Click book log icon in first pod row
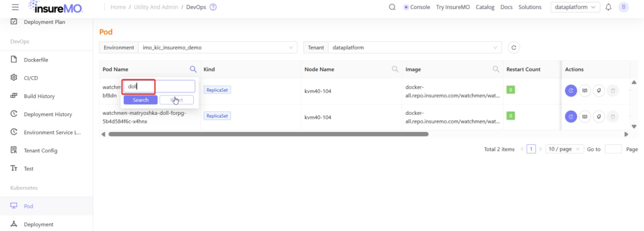The width and height of the screenshot is (644, 231). (585, 91)
